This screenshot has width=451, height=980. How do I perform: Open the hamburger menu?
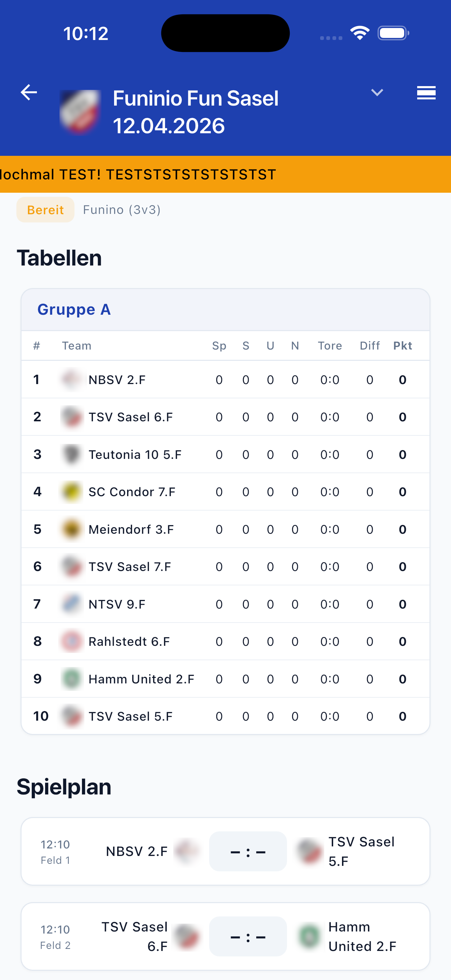(426, 93)
